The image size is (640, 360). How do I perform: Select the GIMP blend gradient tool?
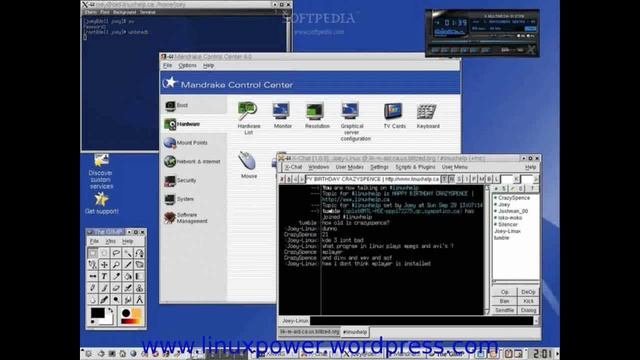click(140, 276)
